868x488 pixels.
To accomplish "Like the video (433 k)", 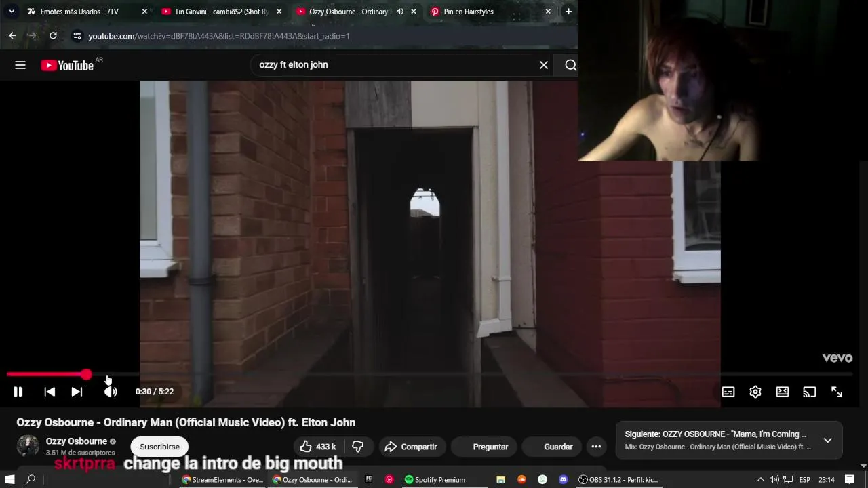I will click(318, 447).
